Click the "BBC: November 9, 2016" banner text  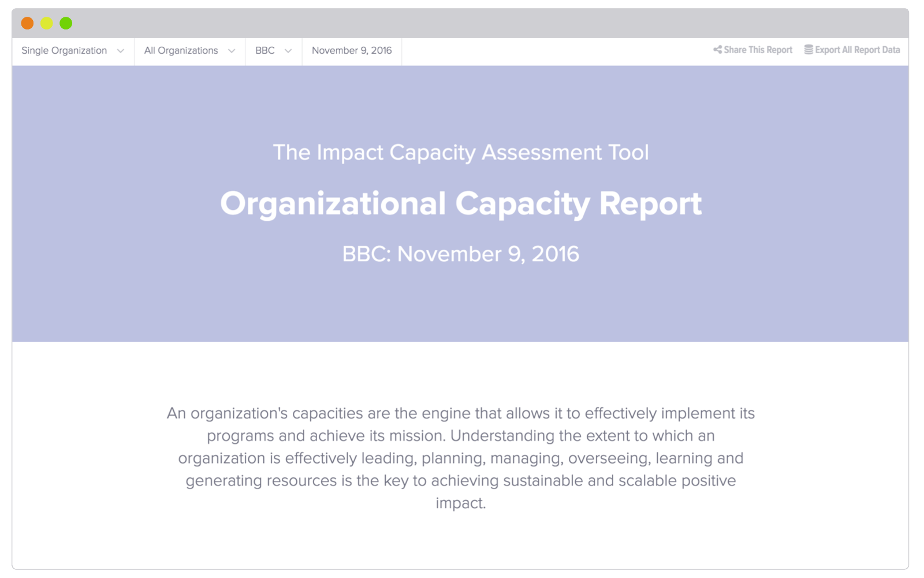[x=461, y=254]
